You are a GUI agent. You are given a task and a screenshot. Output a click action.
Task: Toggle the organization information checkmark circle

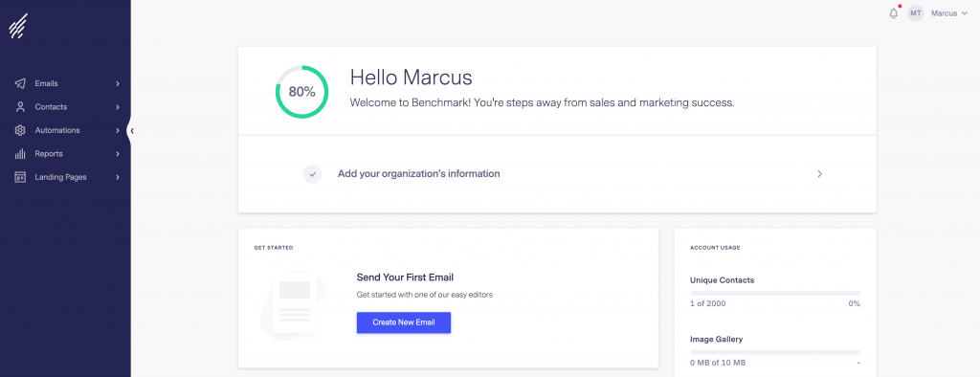[313, 174]
